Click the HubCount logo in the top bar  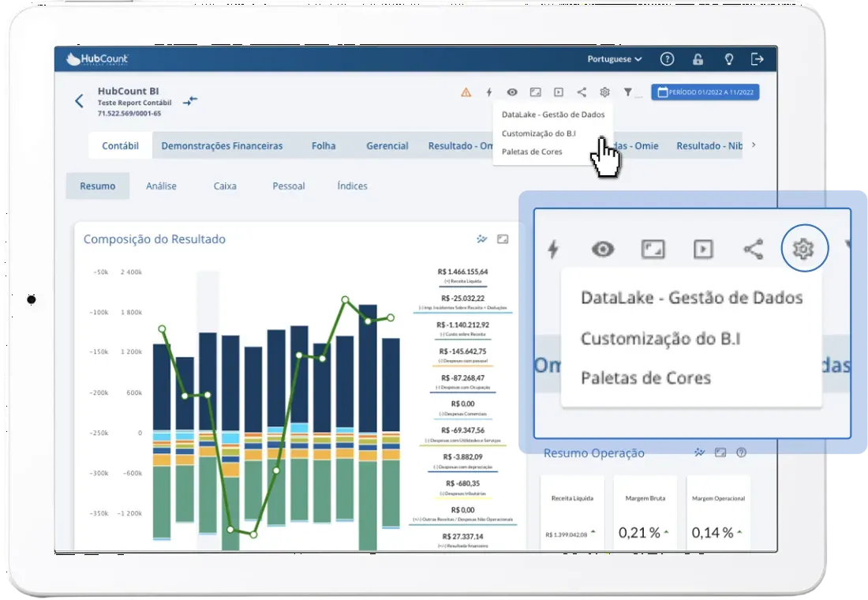97,58
